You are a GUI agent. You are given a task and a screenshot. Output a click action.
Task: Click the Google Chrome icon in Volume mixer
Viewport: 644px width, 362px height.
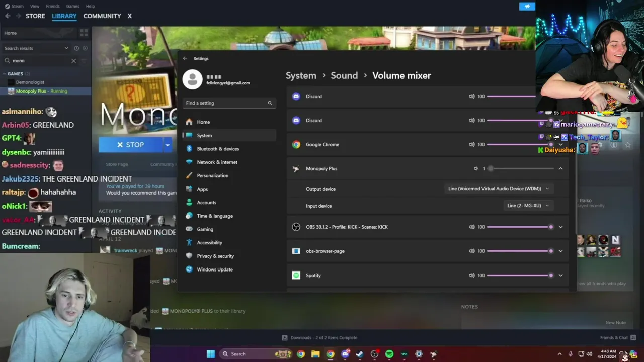coord(296,145)
